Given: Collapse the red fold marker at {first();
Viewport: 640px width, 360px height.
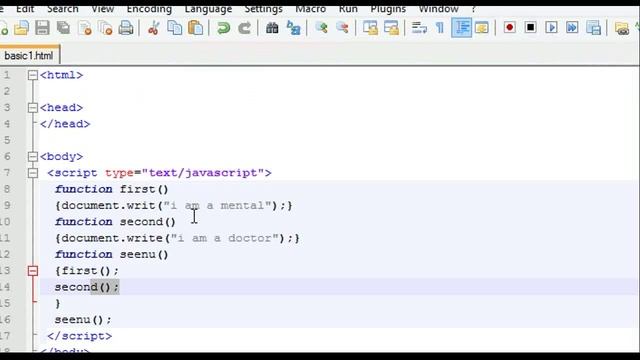Looking at the screenshot, I should click(x=33, y=271).
